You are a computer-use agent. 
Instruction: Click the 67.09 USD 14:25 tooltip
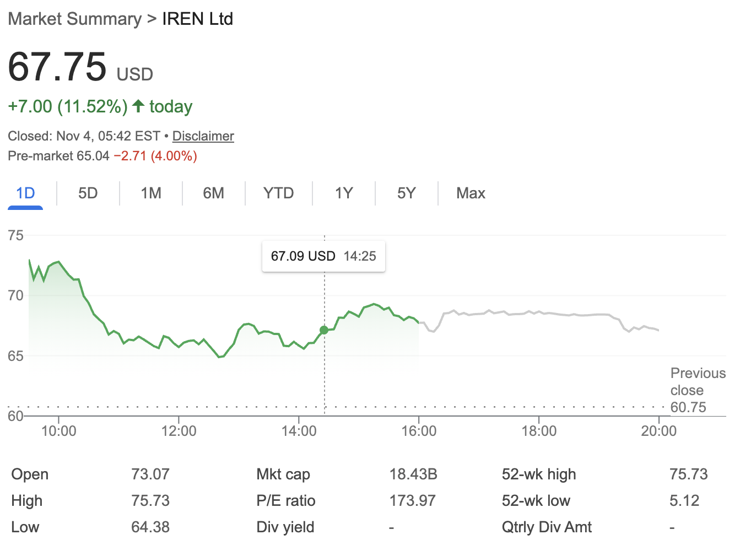324,256
